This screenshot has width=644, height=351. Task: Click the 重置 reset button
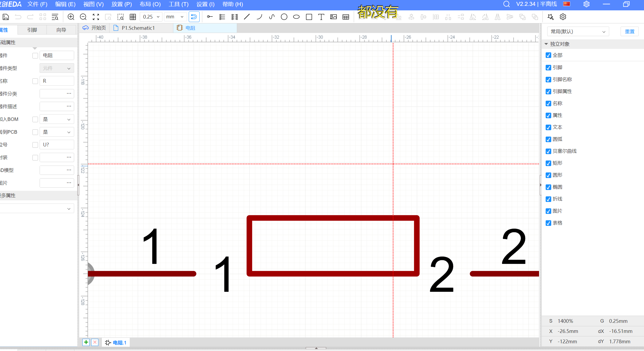point(629,32)
